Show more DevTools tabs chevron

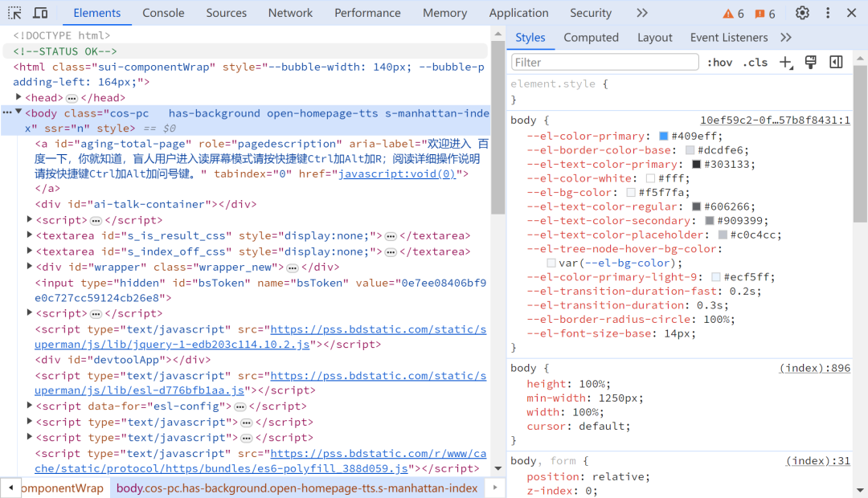point(641,13)
